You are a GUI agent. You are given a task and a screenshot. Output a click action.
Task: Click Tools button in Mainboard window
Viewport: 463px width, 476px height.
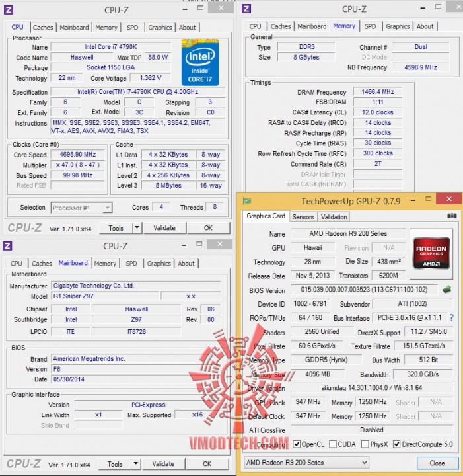pos(115,464)
